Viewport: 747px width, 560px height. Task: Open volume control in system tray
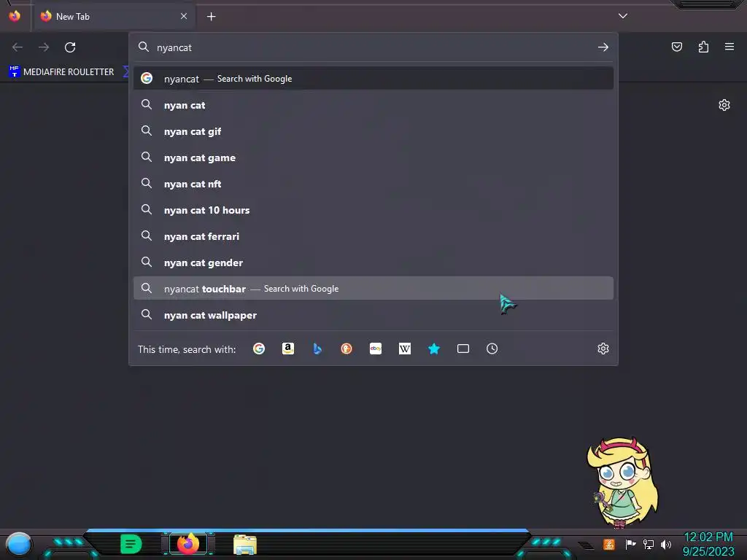(666, 544)
